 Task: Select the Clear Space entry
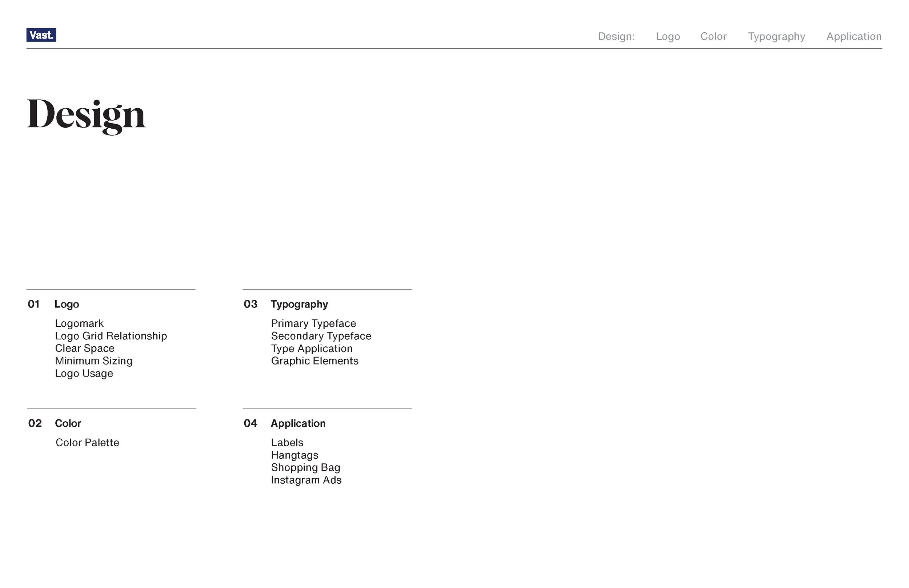pyautogui.click(x=85, y=348)
